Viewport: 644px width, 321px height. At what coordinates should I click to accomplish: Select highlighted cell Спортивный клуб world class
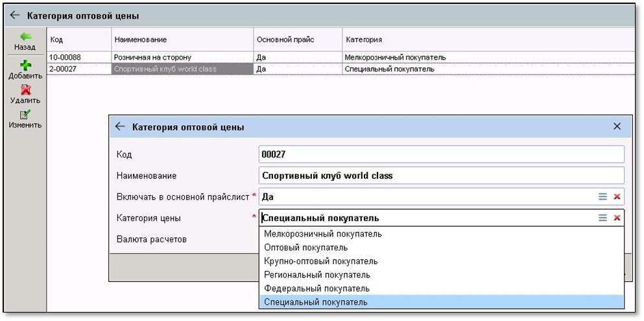coord(182,69)
